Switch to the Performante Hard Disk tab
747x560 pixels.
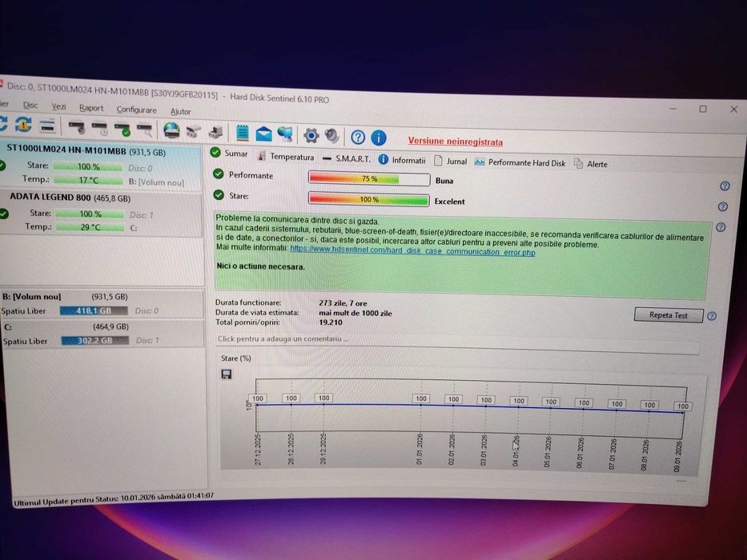(x=520, y=162)
